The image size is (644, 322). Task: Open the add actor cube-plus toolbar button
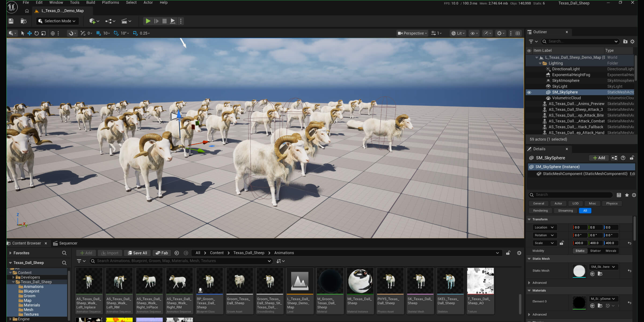(94, 21)
